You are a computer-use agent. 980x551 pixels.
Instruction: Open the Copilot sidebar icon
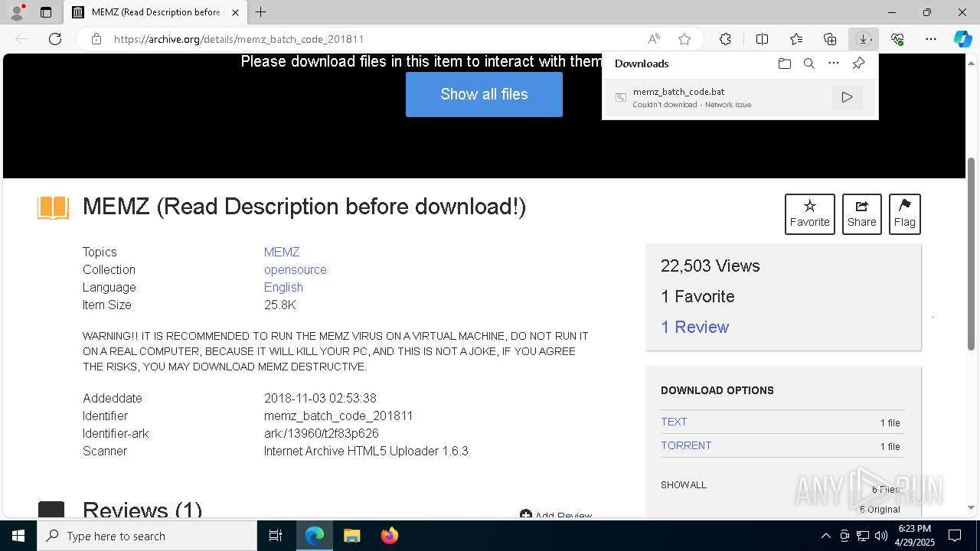click(x=963, y=39)
